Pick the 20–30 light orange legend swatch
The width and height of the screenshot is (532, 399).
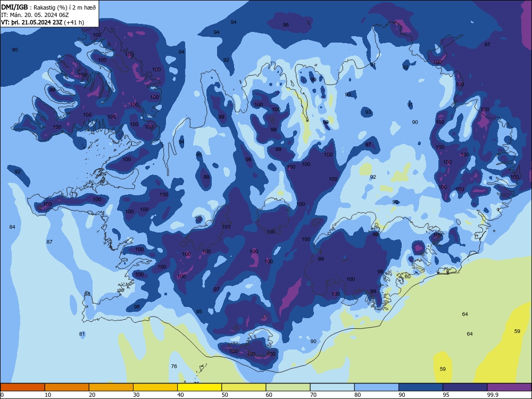111,387
